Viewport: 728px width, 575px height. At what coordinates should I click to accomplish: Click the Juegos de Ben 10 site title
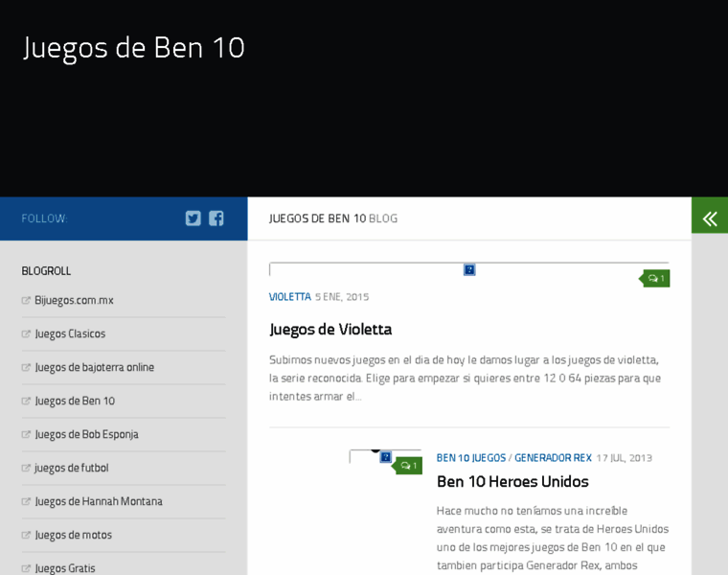pyautogui.click(x=134, y=48)
